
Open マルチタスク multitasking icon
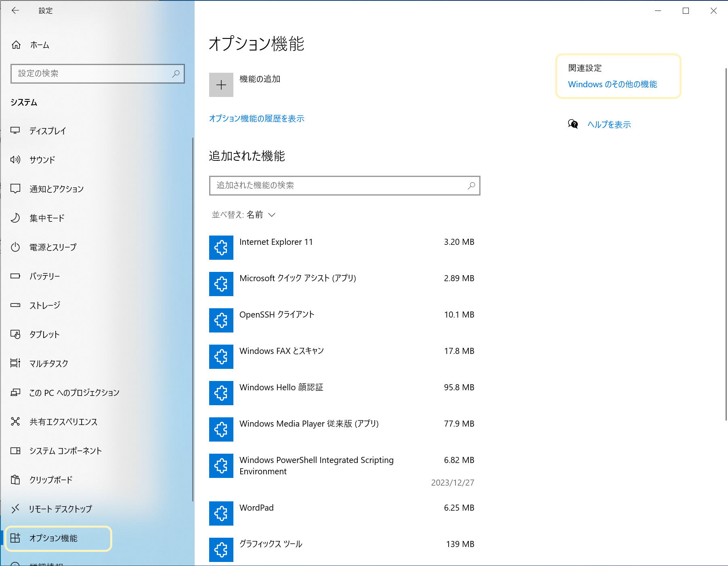coord(15,363)
